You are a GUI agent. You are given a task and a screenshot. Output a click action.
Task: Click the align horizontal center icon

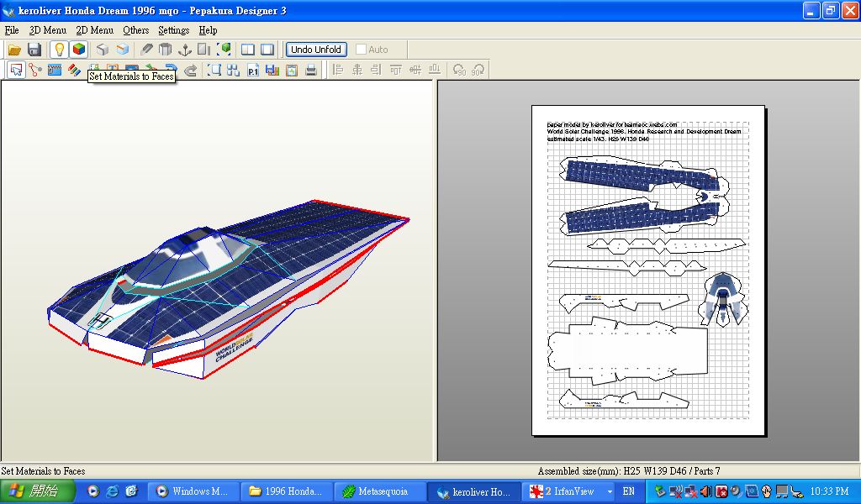[x=357, y=70]
